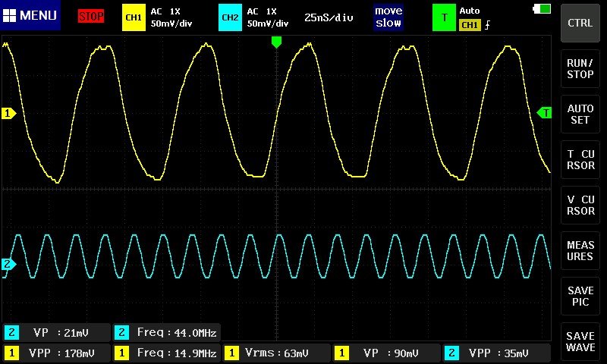607x364 pixels.
Task: Select the cyan CH2 channel badge
Action: click(x=230, y=17)
